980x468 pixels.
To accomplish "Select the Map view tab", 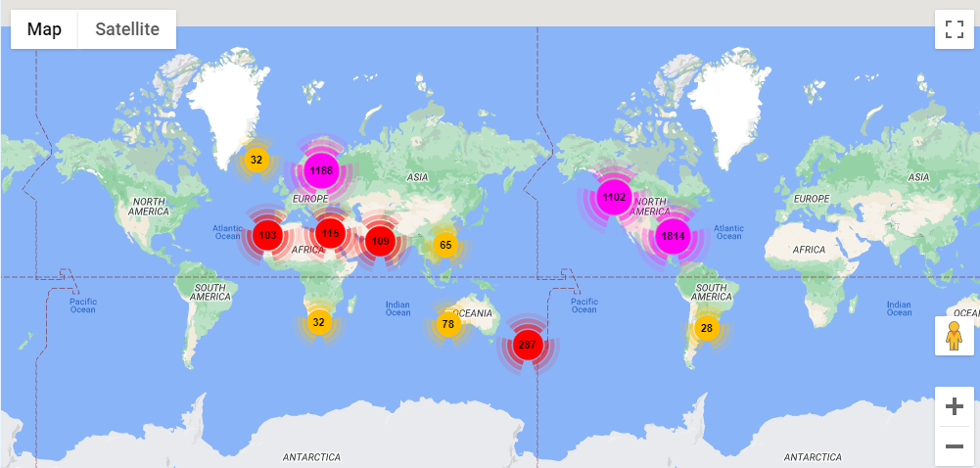I will (x=44, y=29).
